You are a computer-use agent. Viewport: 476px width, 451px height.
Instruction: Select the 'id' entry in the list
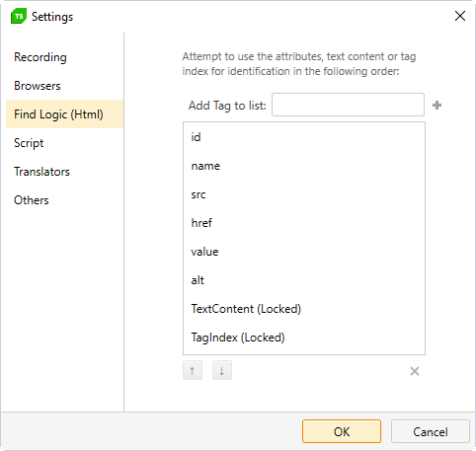click(x=304, y=137)
